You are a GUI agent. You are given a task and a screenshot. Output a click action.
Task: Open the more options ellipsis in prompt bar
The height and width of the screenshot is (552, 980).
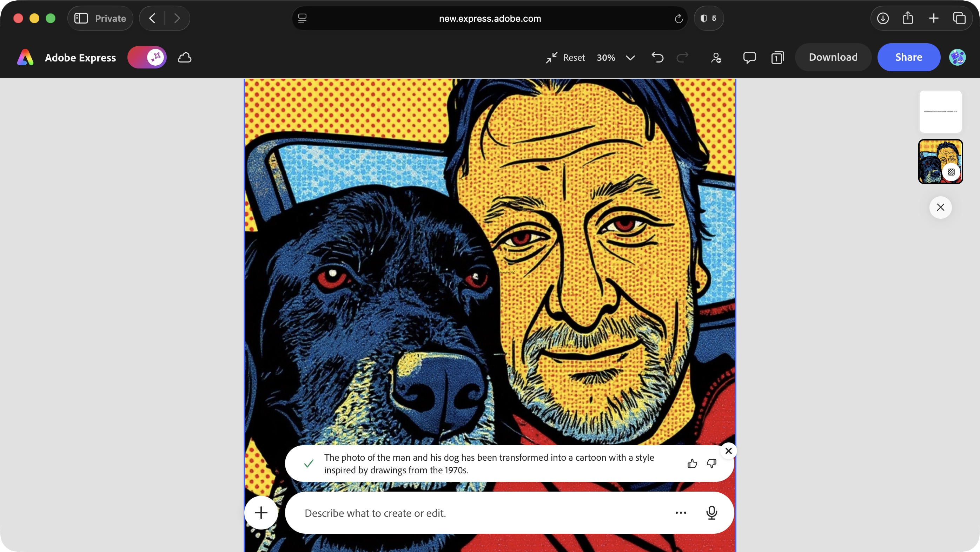(681, 513)
